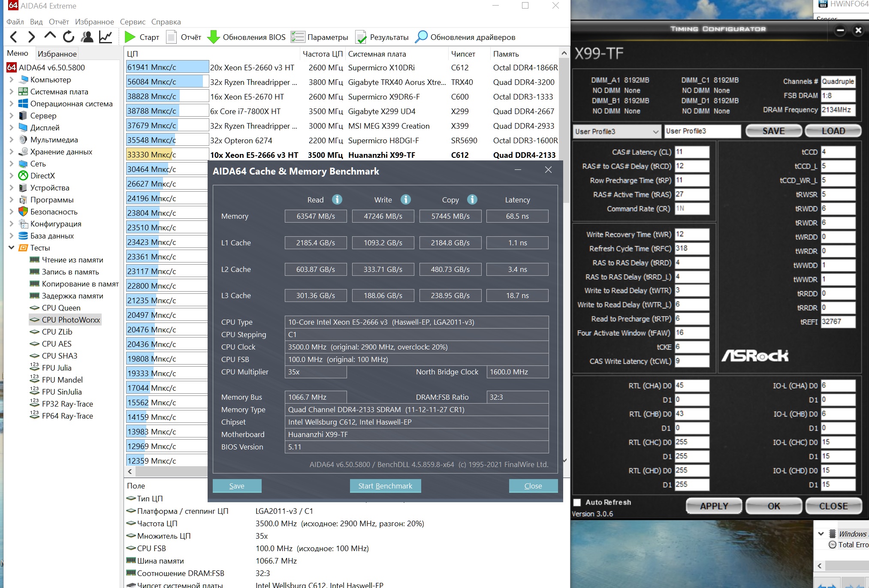Click the Read column info icon

[x=337, y=199]
